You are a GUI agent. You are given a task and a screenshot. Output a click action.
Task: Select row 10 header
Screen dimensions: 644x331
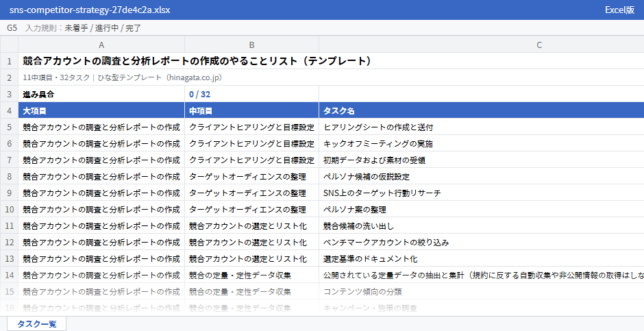[x=9, y=209]
